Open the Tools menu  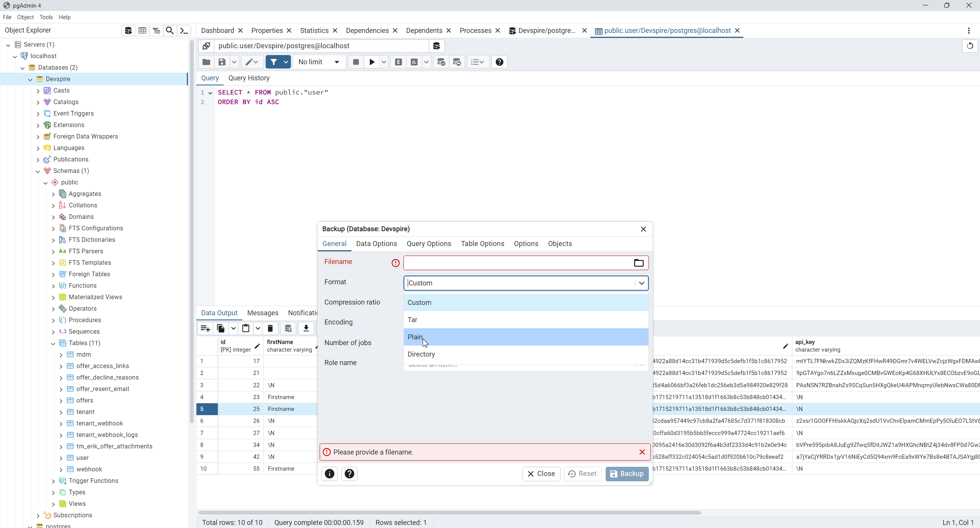tap(46, 17)
